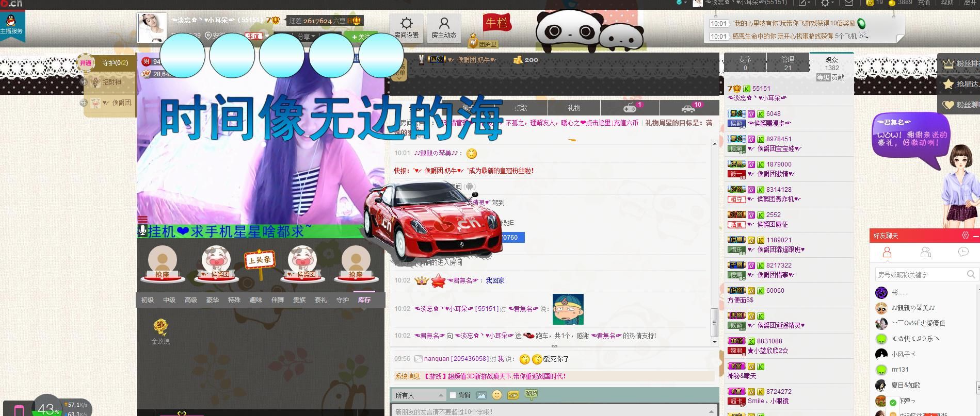Click the 团护卫 guard badge

pyautogui.click(x=484, y=41)
